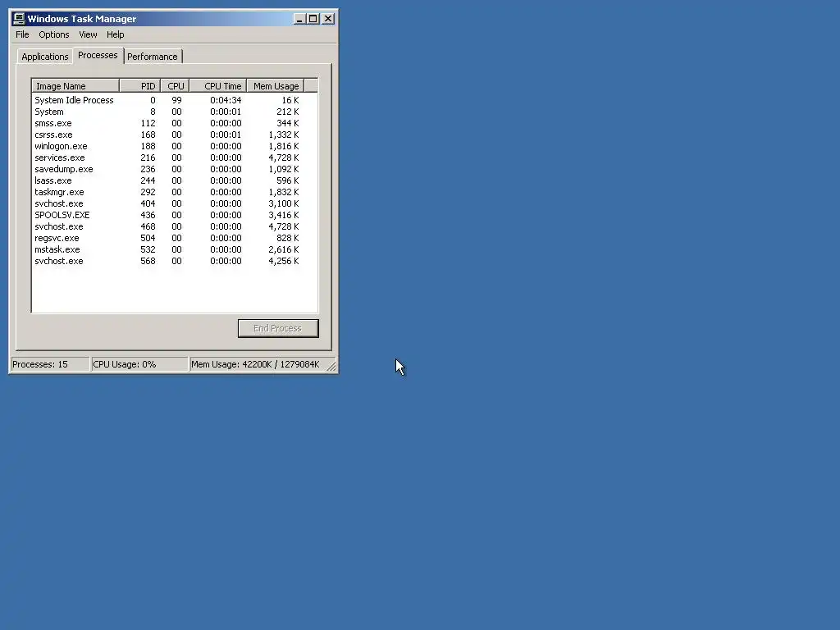The width and height of the screenshot is (840, 630).
Task: Click the 99 CPU value for idle process
Action: click(177, 100)
